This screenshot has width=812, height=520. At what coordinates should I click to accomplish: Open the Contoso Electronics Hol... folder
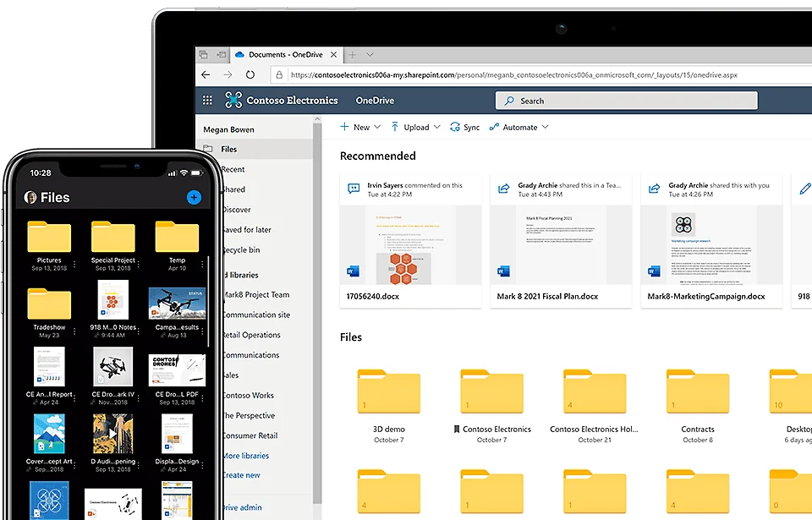click(595, 391)
